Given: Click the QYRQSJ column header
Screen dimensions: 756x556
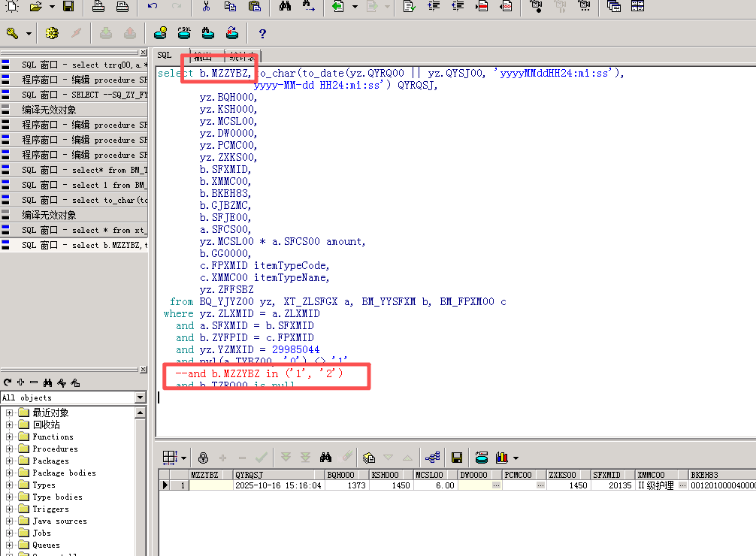Looking at the screenshot, I should 248,475.
